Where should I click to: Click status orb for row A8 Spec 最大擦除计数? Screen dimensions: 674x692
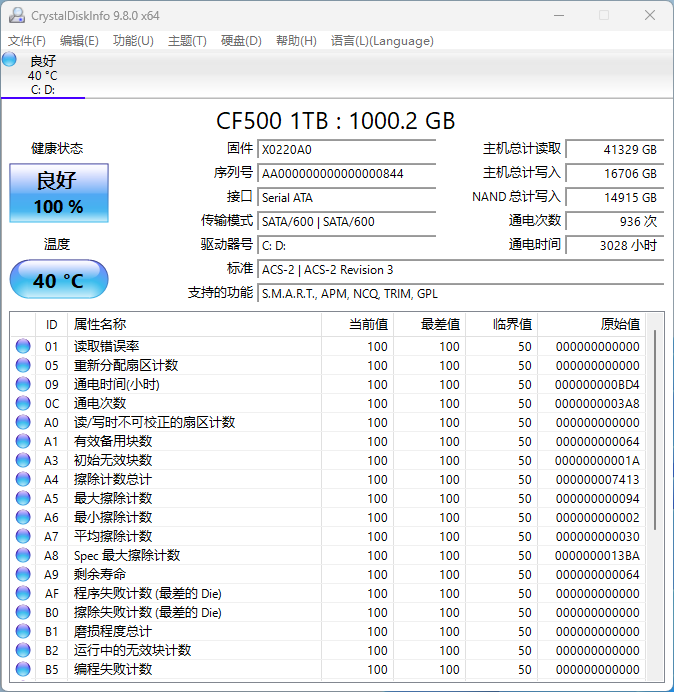click(23, 555)
